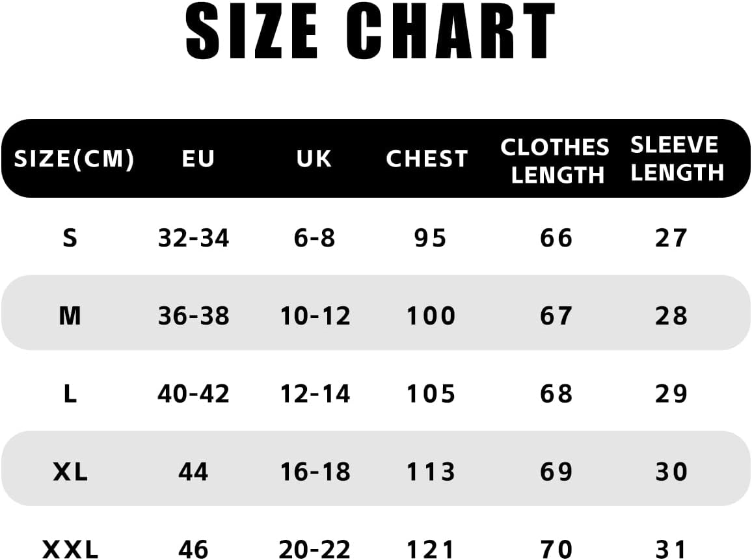Select the XXL size row label
Viewport: 752px width, 560px height.
(x=70, y=549)
